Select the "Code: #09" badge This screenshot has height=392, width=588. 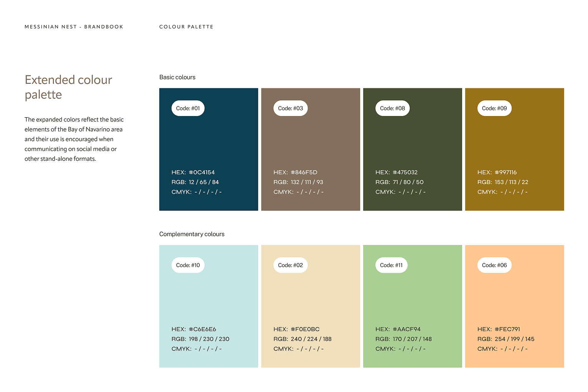pos(494,108)
